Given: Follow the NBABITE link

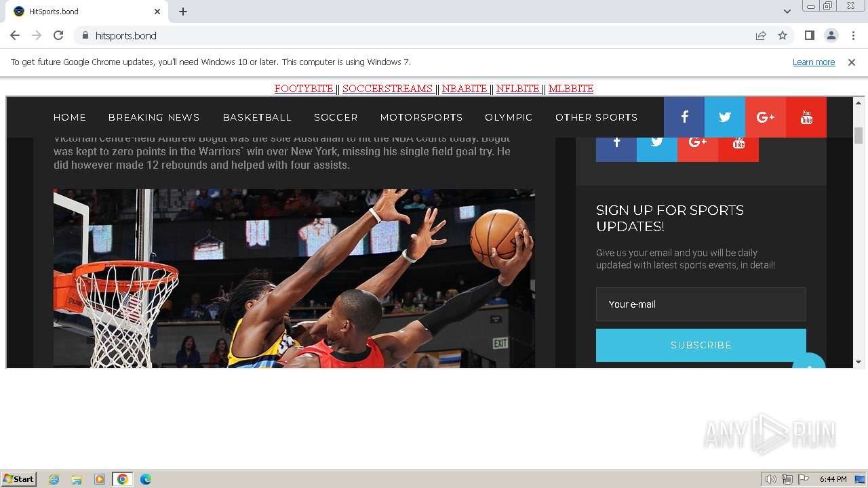Looking at the screenshot, I should [x=465, y=89].
